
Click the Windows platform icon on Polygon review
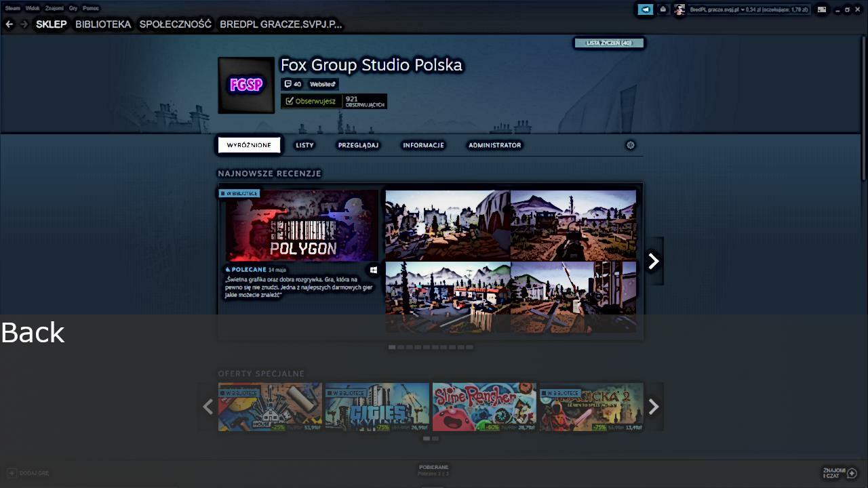tap(374, 270)
